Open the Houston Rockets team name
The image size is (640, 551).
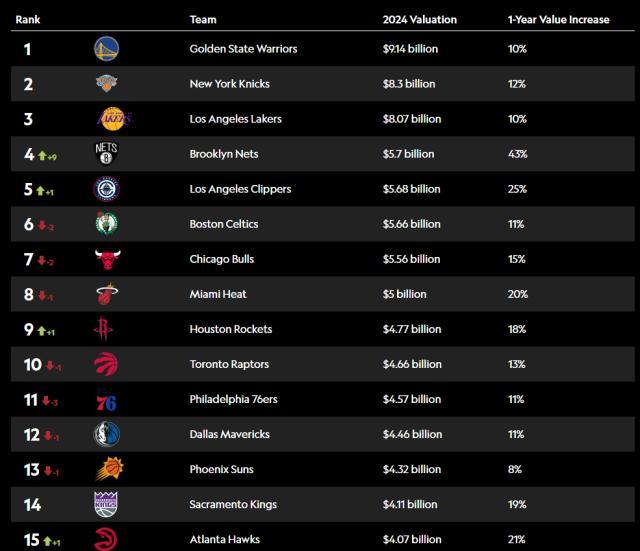point(230,329)
